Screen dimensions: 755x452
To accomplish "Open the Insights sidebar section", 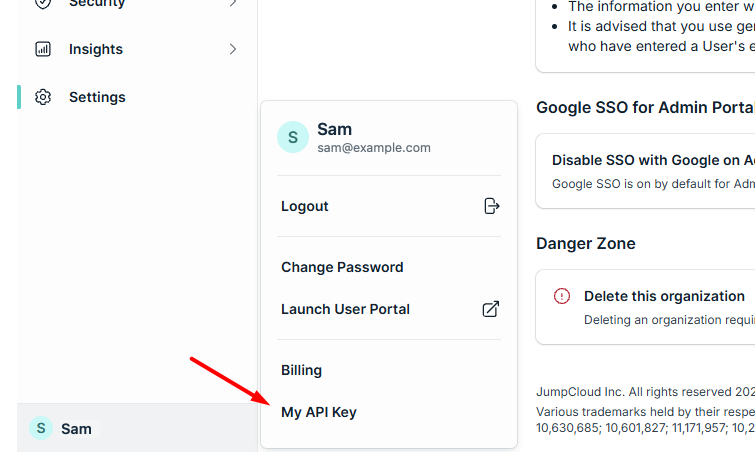I will 137,49.
